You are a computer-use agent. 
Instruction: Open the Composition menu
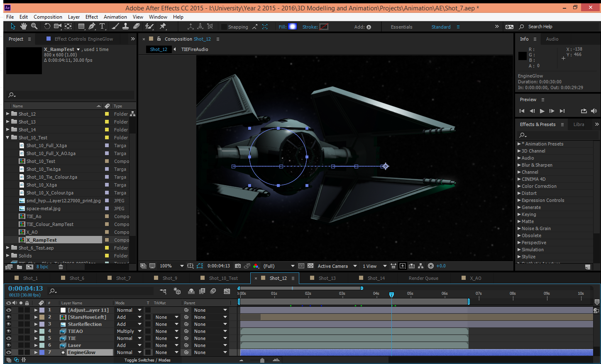pos(48,17)
